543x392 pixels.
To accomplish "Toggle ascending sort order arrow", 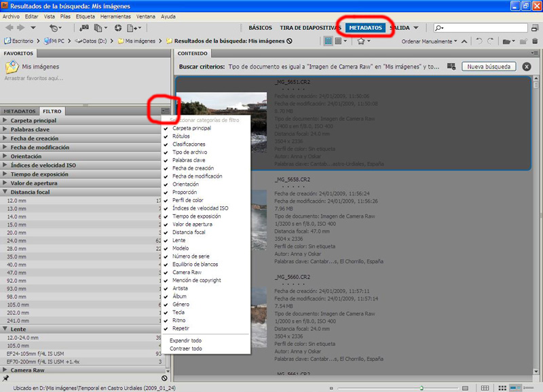I will click(464, 41).
